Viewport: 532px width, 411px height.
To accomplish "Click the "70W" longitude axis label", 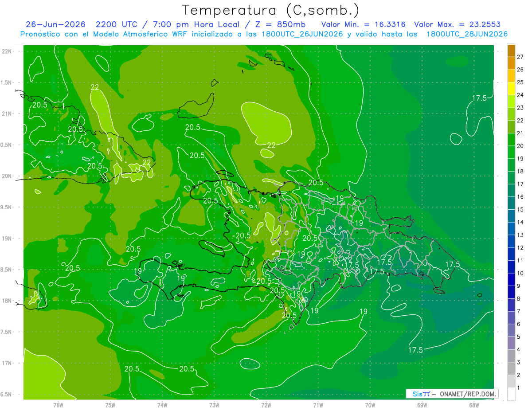I will 370,405.
